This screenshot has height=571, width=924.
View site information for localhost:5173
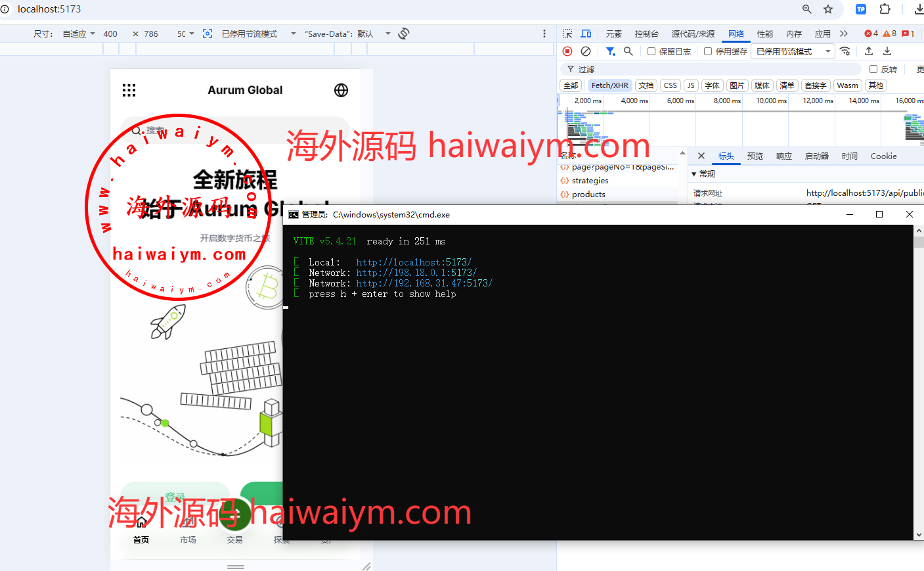tap(5, 9)
